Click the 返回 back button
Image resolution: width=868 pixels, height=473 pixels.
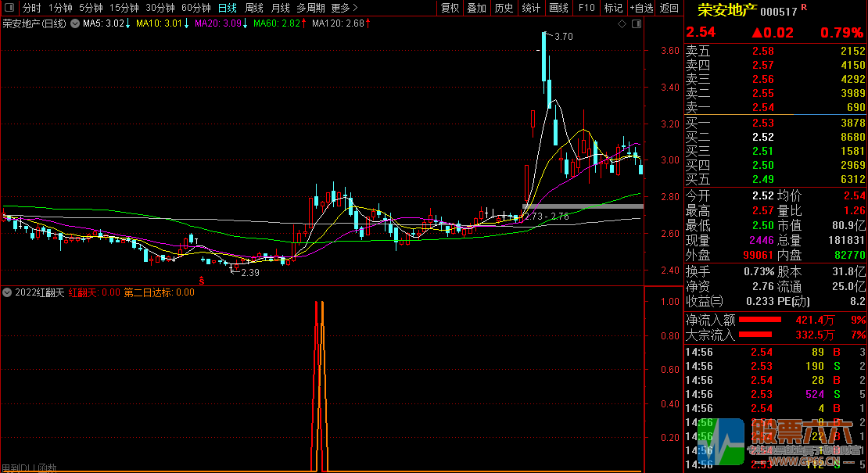click(x=669, y=8)
